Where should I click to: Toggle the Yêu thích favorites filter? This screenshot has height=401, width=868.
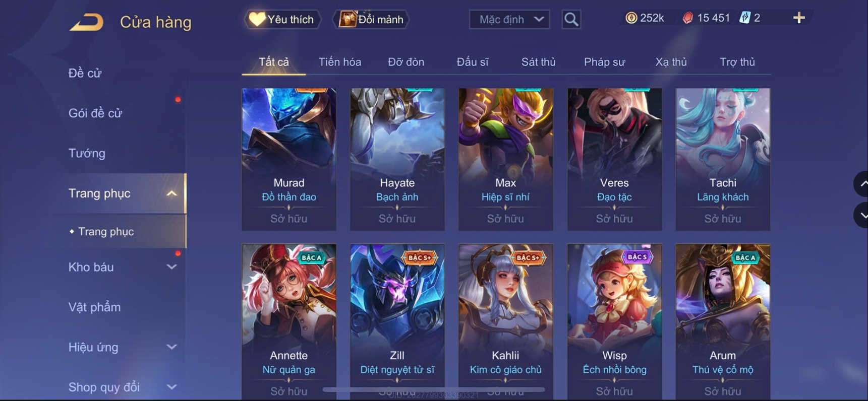pos(282,20)
